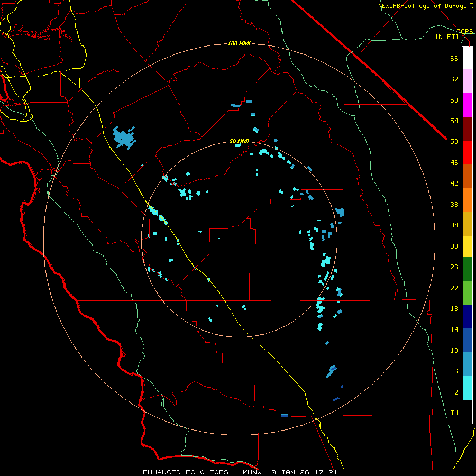
Task: Click the small blue echo on the bottom county border
Action: click(x=285, y=415)
